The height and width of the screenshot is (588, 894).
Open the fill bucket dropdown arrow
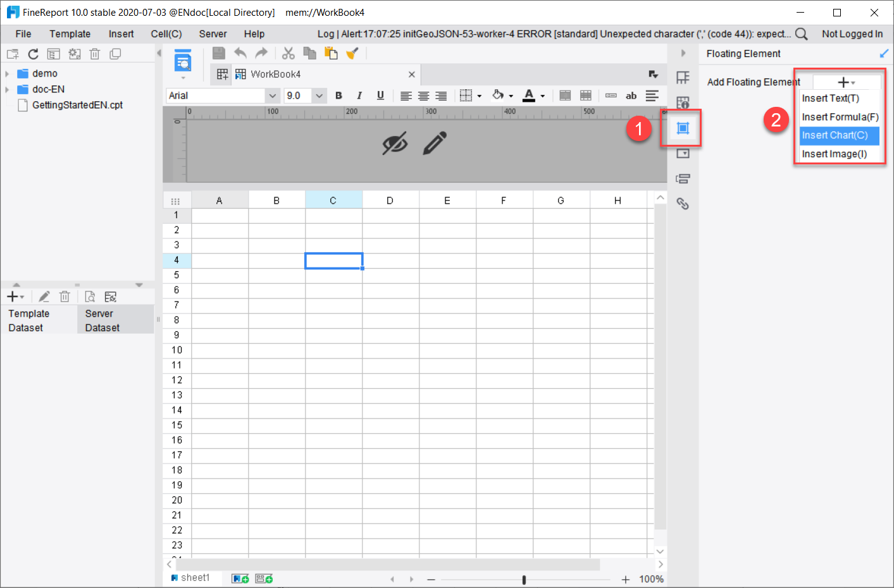pos(511,96)
